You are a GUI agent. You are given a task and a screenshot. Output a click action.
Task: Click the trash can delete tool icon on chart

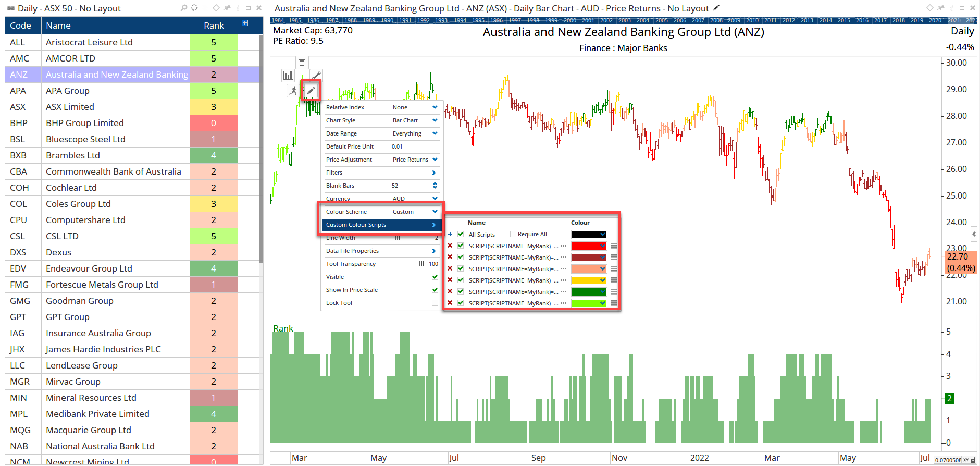pyautogui.click(x=302, y=63)
